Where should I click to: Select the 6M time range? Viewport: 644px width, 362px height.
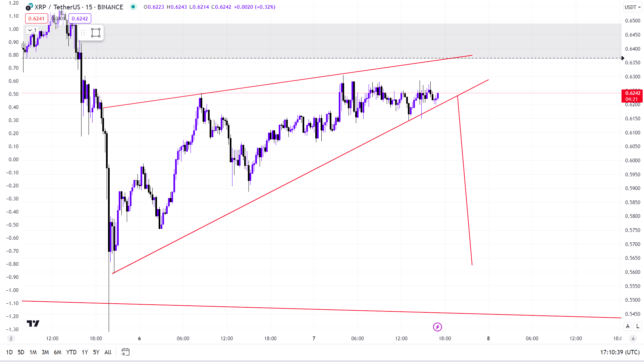point(58,352)
